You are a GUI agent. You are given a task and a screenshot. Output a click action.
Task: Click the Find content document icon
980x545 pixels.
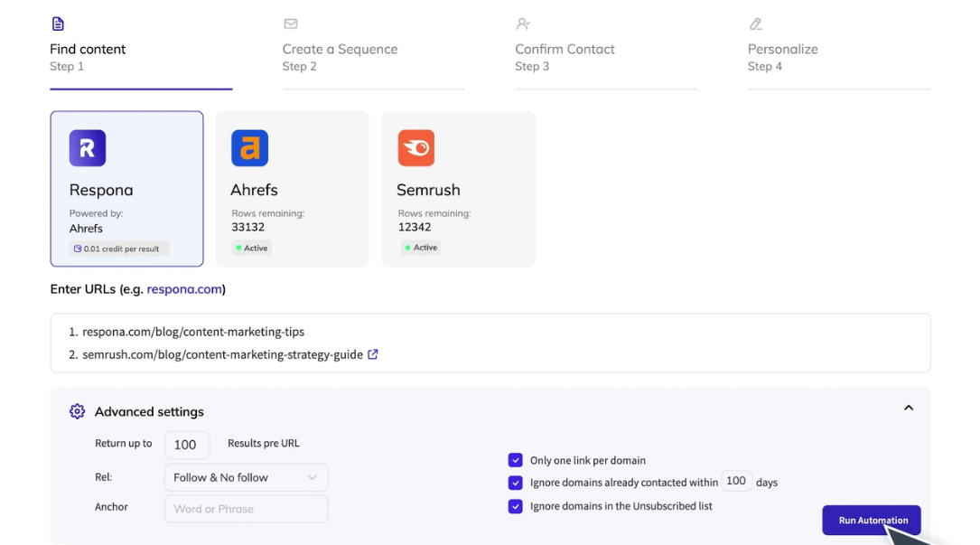58,23
